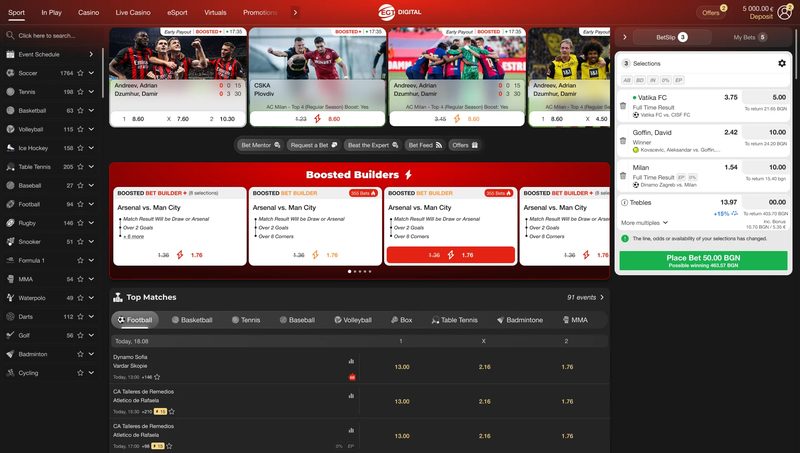This screenshot has width=800, height=453.
Task: Open statistics icon for Dynamo Sofia match
Action: coord(351,361)
